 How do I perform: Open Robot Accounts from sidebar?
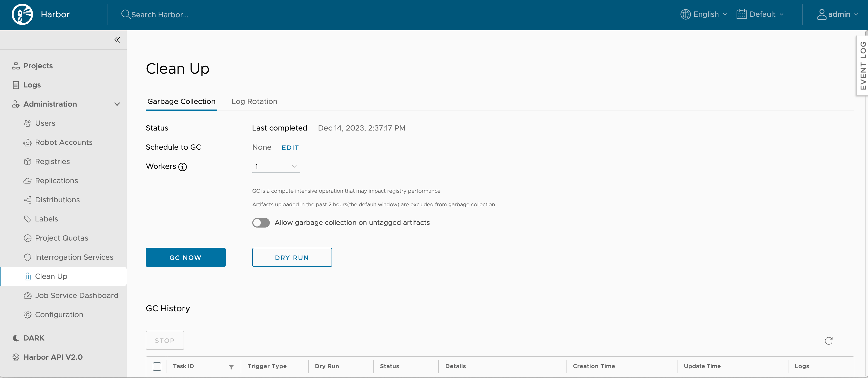63,142
